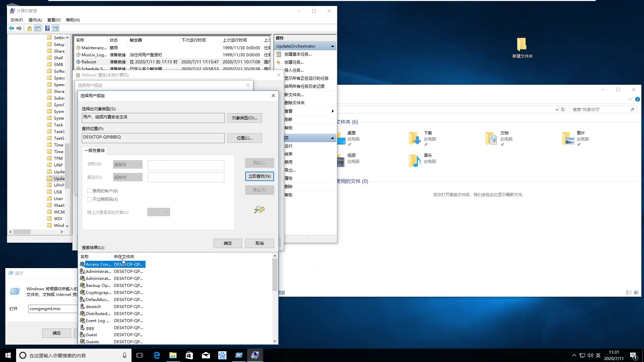Select the 一般性查询 tab

tap(95, 150)
